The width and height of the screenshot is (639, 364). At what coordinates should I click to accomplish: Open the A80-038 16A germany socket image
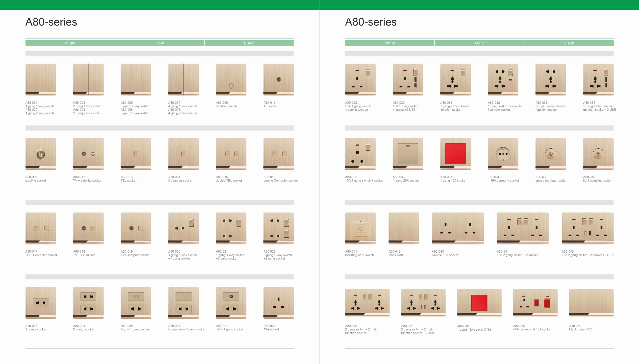pos(503,154)
